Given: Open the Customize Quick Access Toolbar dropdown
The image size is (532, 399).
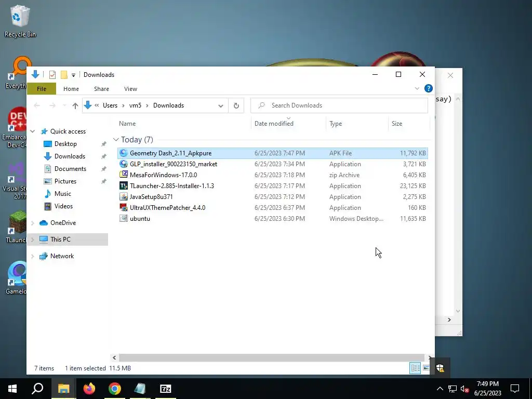Looking at the screenshot, I should click(73, 75).
